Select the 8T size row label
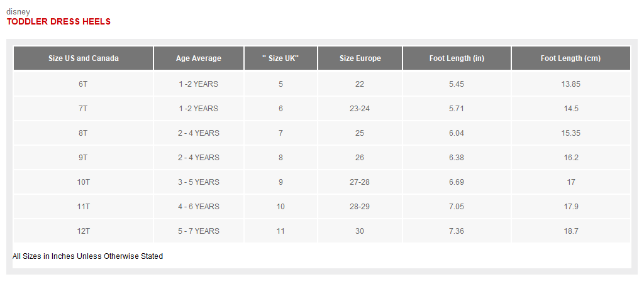Screen dimensions: 644x284 pyautogui.click(x=83, y=133)
